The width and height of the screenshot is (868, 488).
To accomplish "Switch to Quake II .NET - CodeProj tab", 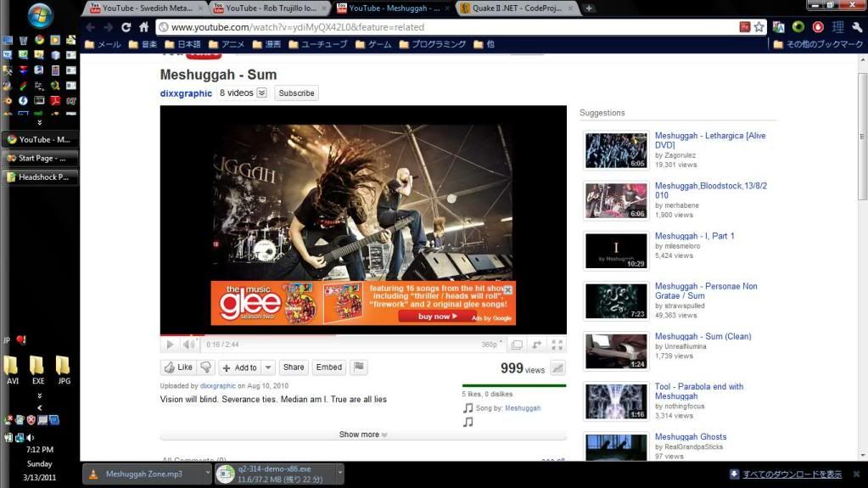I will coord(517,8).
